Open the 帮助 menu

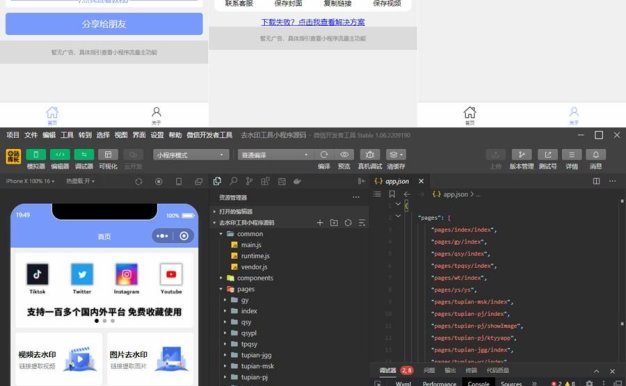[x=175, y=135]
